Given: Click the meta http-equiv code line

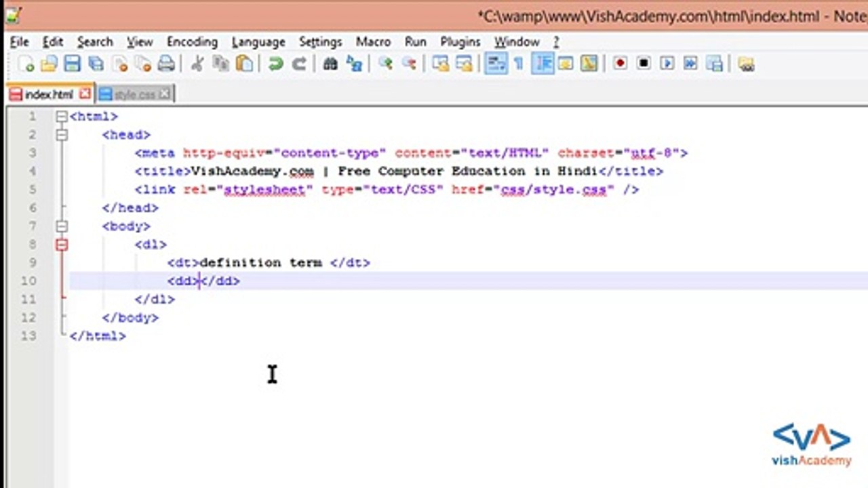Looking at the screenshot, I should [x=411, y=153].
